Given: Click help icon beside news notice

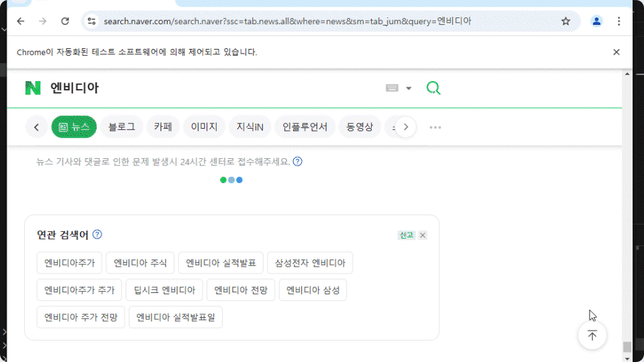Looking at the screenshot, I should 297,162.
